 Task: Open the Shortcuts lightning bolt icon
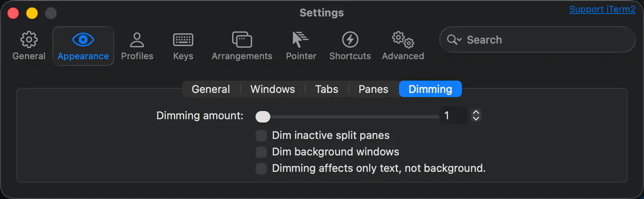[x=350, y=40]
